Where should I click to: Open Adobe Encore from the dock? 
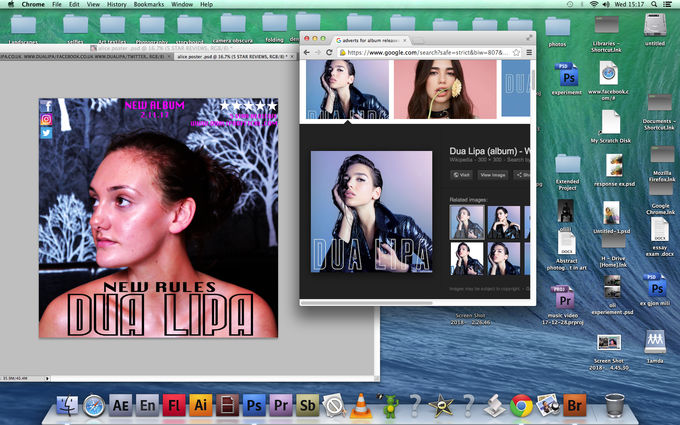pyautogui.click(x=147, y=405)
